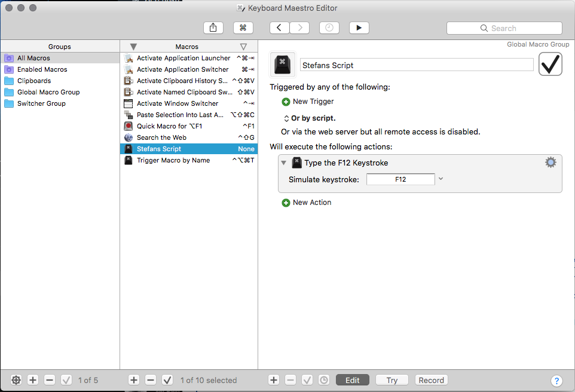Click the Activate Window Switcher row icon
The height and width of the screenshot is (392, 575).
[x=129, y=103]
